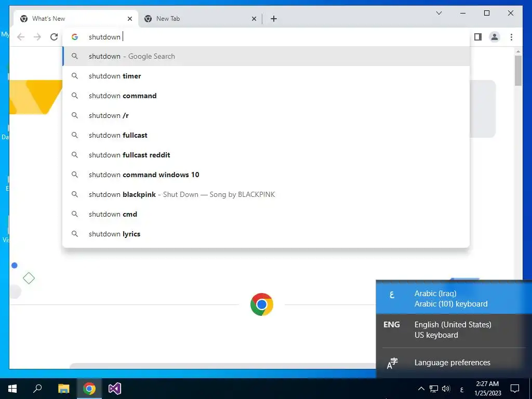Select 'shutdown fullcast reddit' suggestion
The width and height of the screenshot is (532, 399).
[x=267, y=155]
